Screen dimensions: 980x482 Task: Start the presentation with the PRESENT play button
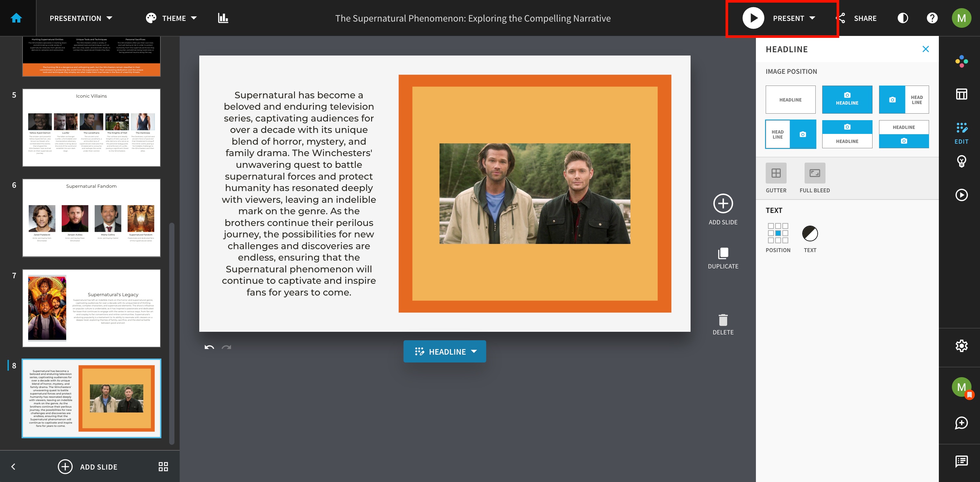pos(753,18)
